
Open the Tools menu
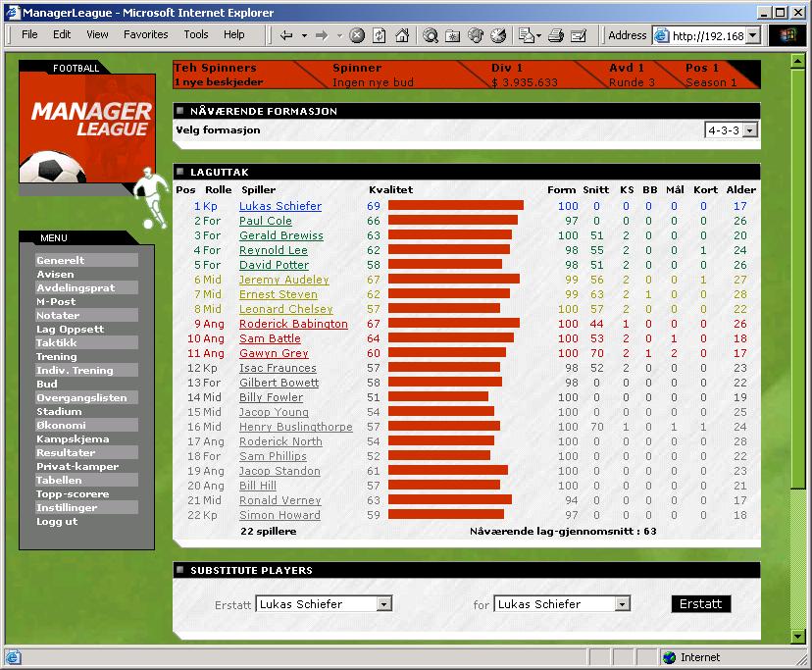(x=196, y=34)
